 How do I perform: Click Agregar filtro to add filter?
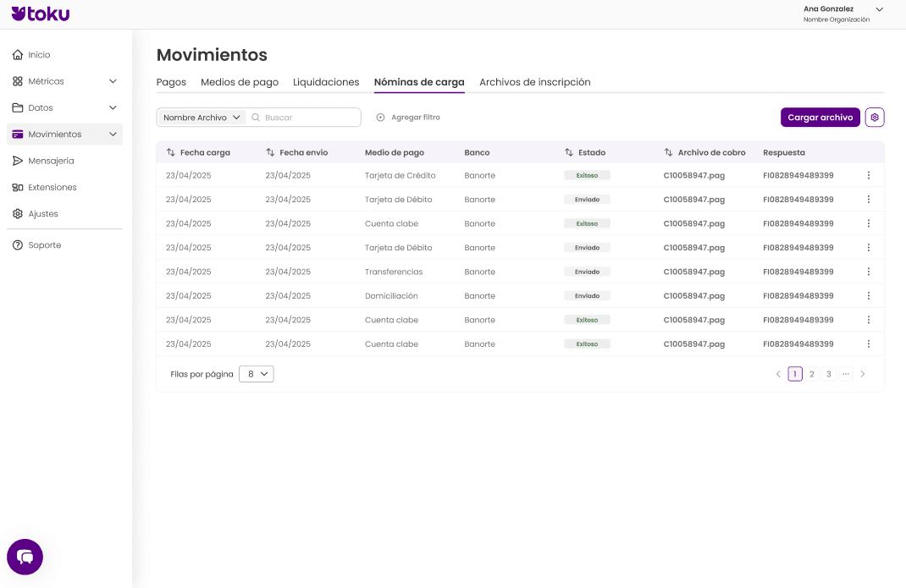[x=408, y=118]
